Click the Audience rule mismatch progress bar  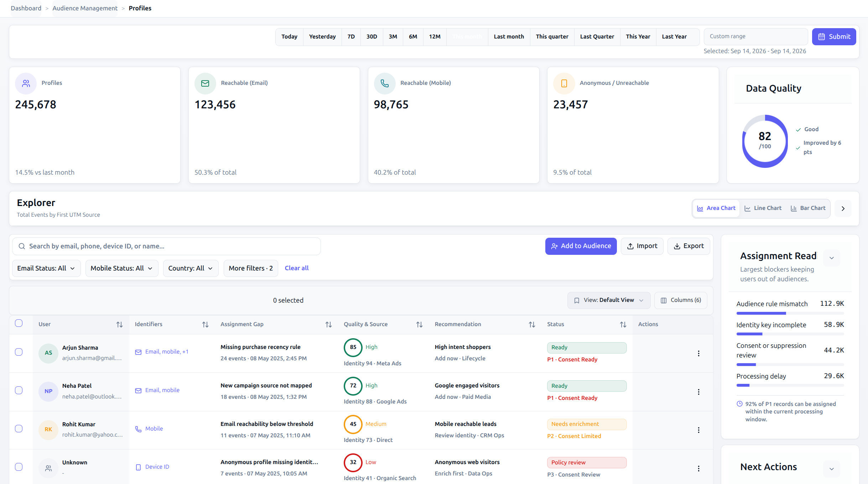[x=790, y=313]
